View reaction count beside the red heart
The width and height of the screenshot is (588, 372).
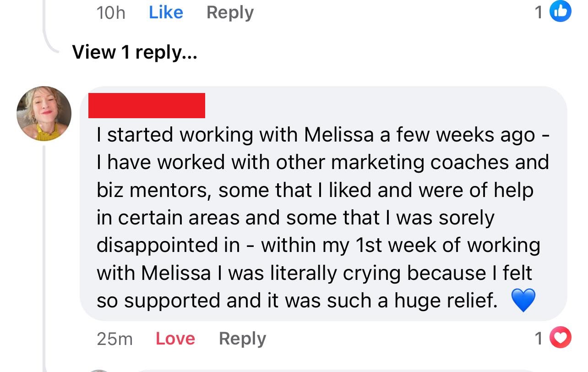pos(539,339)
